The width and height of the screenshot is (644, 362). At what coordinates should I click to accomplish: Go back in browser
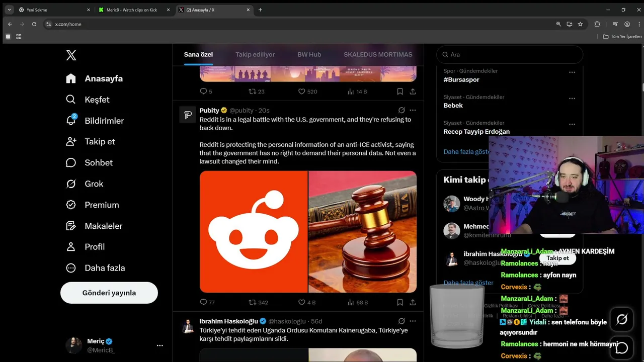click(x=10, y=24)
